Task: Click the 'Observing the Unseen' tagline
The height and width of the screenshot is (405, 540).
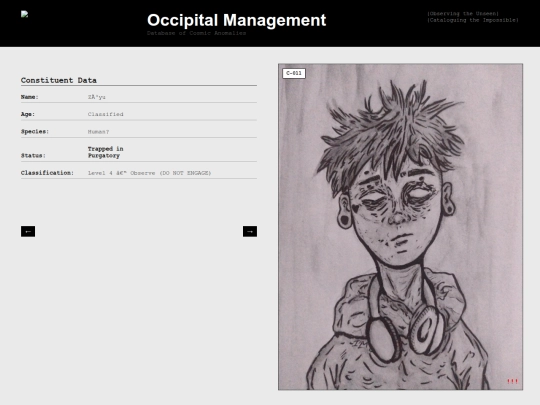Action: click(463, 13)
